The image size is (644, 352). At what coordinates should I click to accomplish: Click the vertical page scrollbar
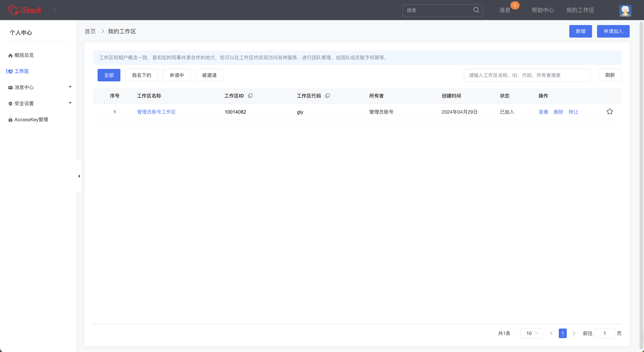[x=641, y=185]
